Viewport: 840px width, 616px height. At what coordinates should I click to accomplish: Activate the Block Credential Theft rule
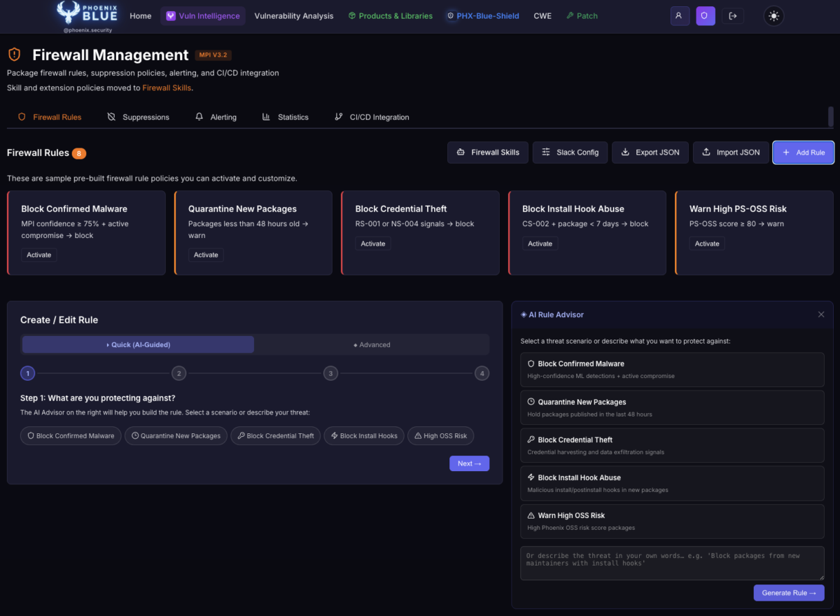pyautogui.click(x=373, y=244)
